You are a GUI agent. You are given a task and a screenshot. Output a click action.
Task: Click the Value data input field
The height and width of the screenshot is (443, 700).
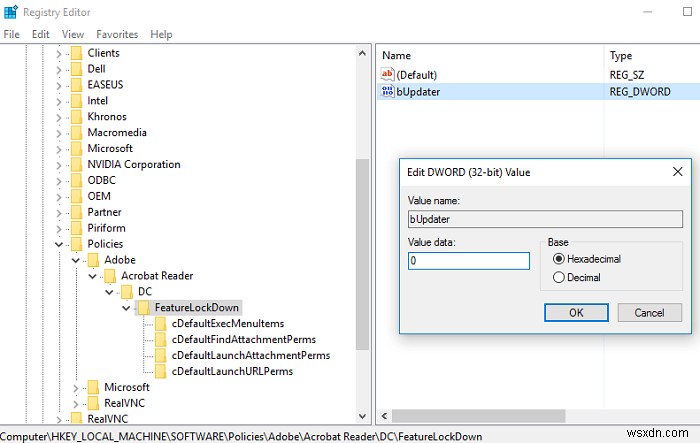(469, 261)
